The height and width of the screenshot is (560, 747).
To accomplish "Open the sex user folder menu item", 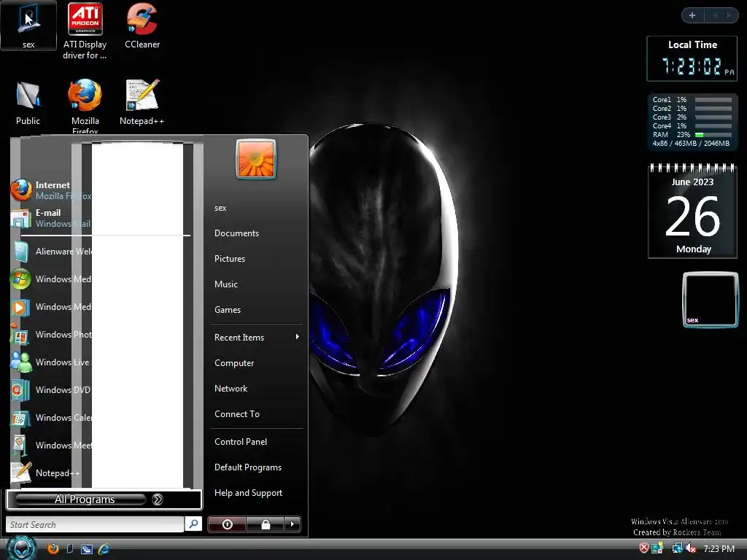I will (220, 208).
